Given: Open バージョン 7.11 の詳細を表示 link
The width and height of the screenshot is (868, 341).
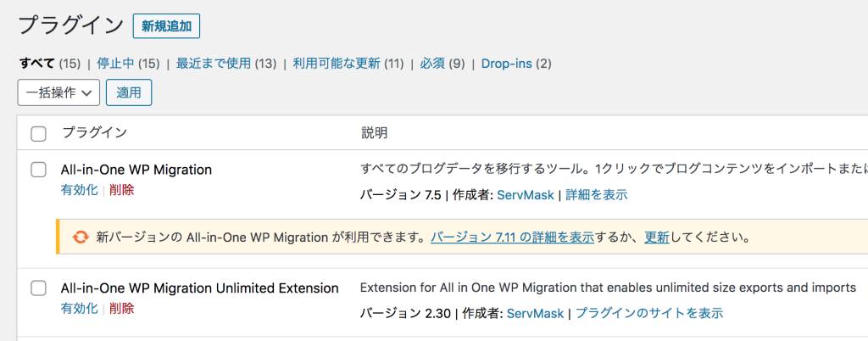Looking at the screenshot, I should [512, 238].
